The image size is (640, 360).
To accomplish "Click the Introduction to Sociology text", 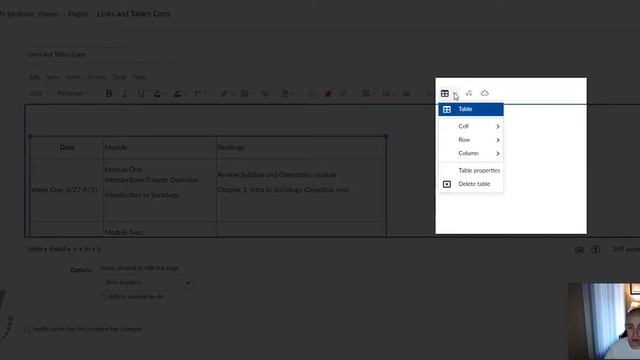I will (142, 195).
